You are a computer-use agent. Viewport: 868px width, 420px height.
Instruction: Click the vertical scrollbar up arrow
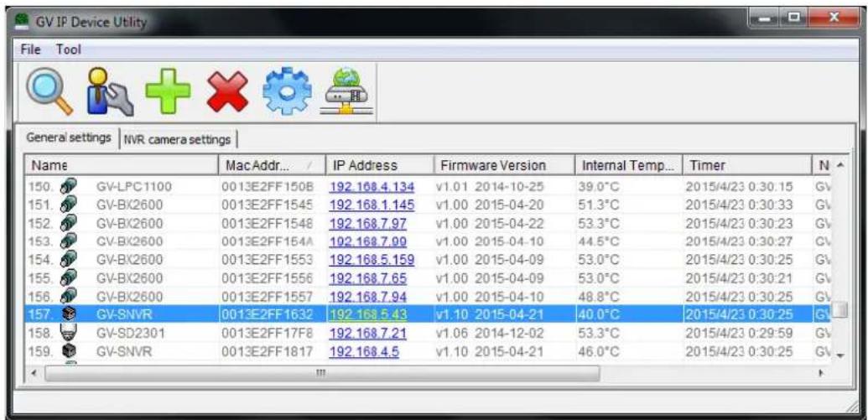(841, 165)
